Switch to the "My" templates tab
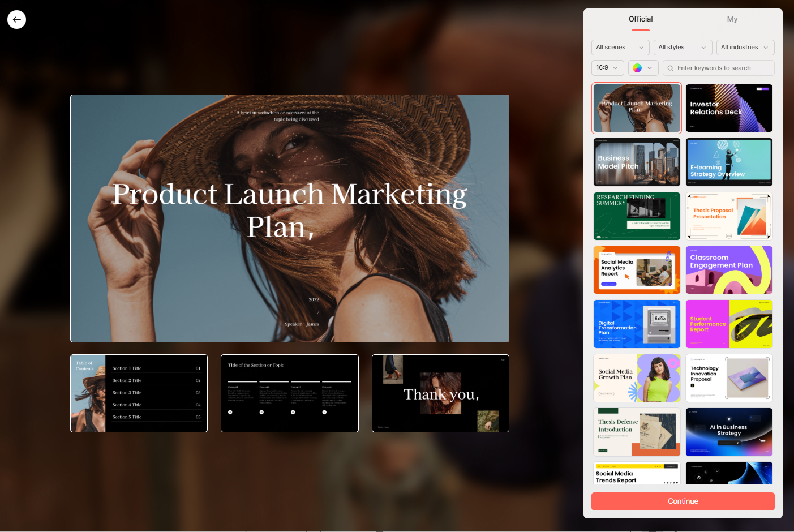The height and width of the screenshot is (532, 794). [x=732, y=19]
